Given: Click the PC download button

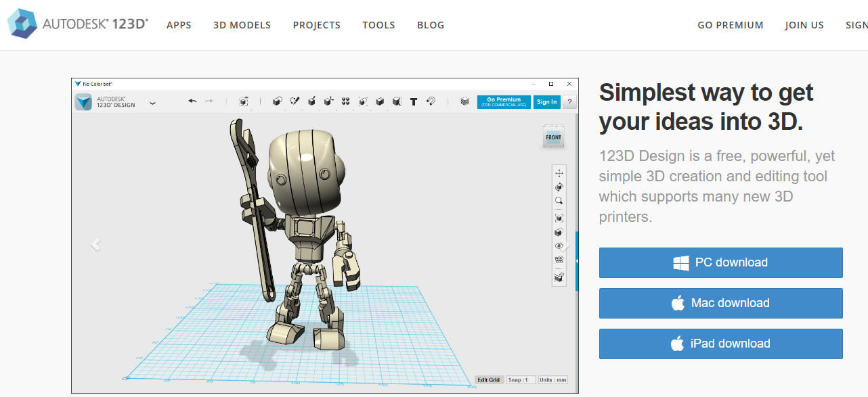Looking at the screenshot, I should [720, 262].
